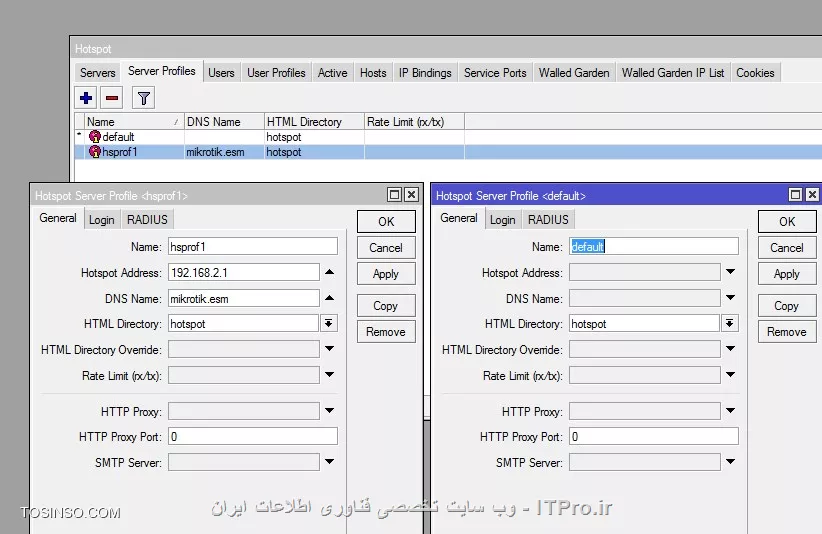This screenshot has width=822, height=534.
Task: Click the red minus remove profile icon
Action: pos(112,98)
